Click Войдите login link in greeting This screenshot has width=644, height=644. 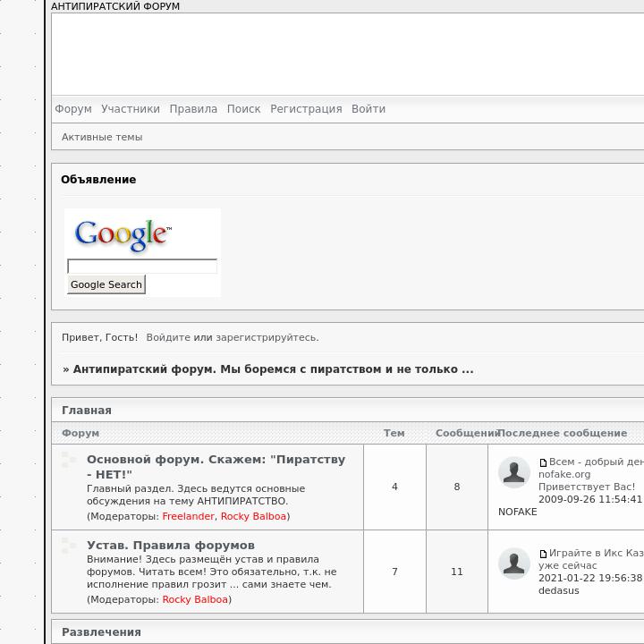(x=168, y=337)
